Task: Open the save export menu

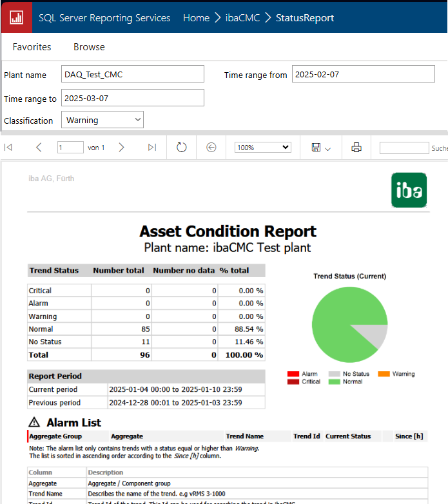Action: (316, 148)
